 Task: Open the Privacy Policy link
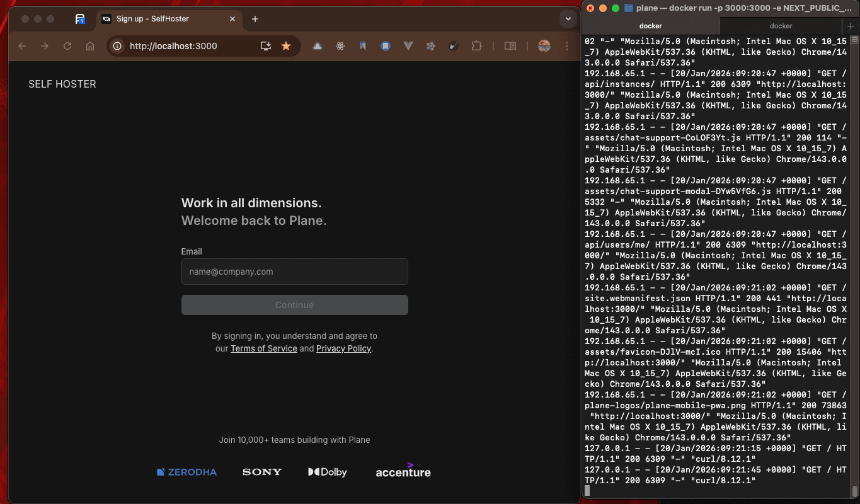click(343, 348)
